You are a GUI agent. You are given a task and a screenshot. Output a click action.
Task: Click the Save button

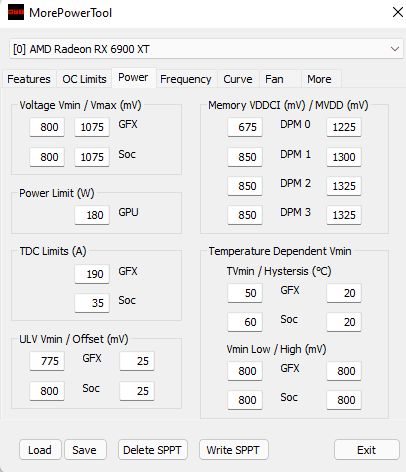click(85, 450)
